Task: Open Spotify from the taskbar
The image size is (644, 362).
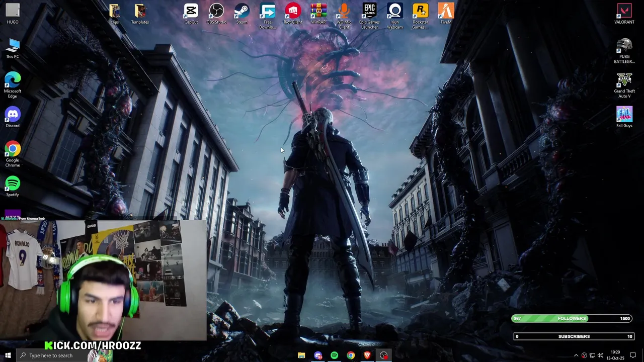Action: point(335,355)
